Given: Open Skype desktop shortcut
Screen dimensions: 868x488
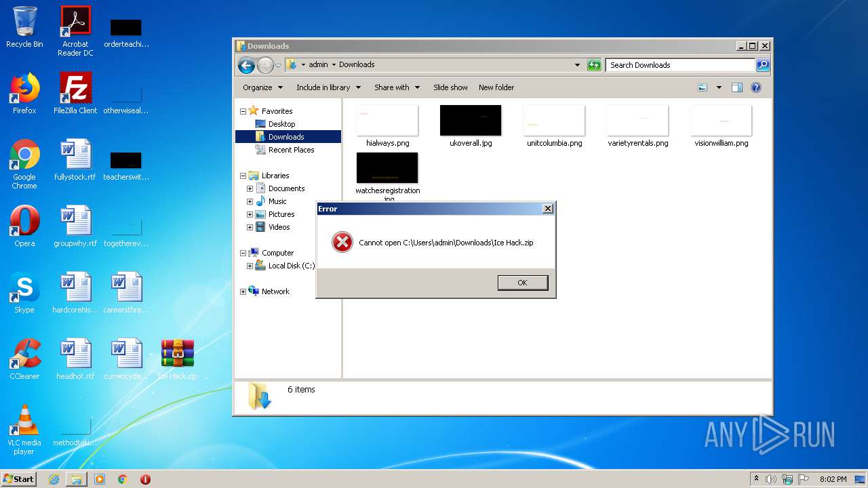Looking at the screenshot, I should (x=24, y=293).
